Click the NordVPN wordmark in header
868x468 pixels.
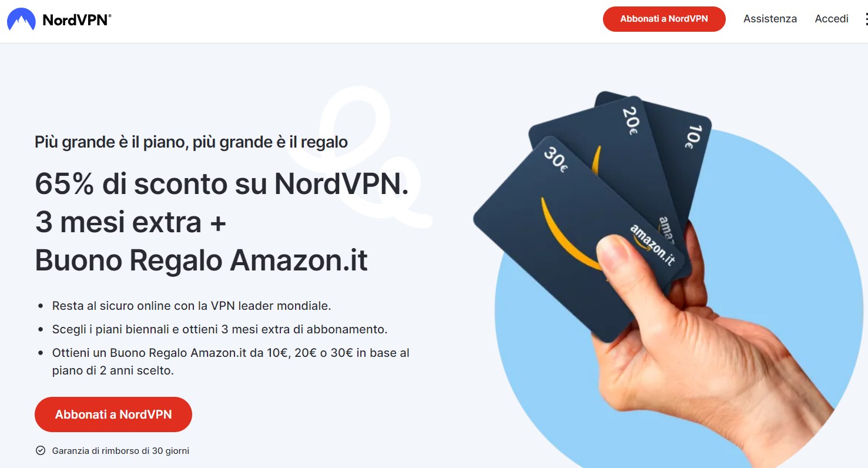76,19
